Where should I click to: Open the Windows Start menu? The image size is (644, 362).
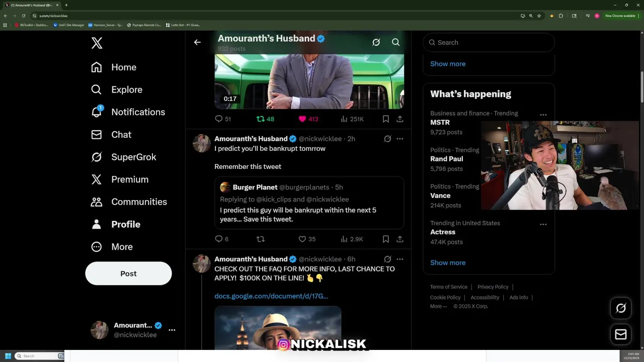pos(8,356)
